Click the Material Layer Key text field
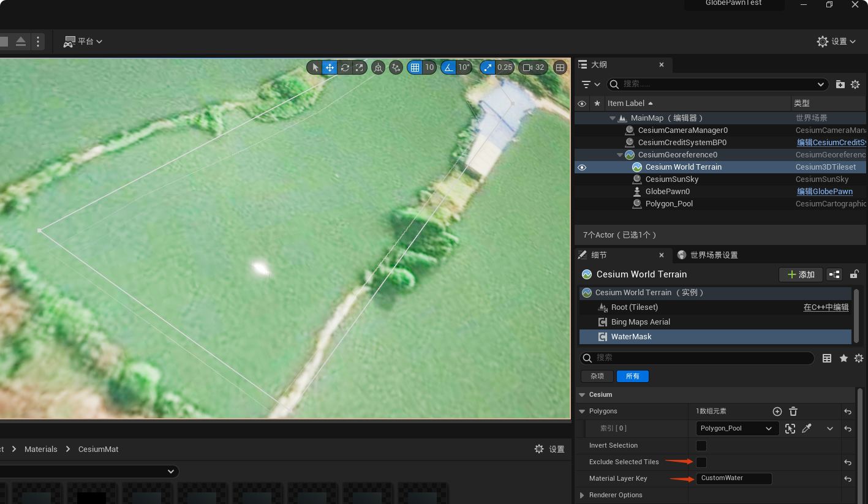 [x=733, y=478]
